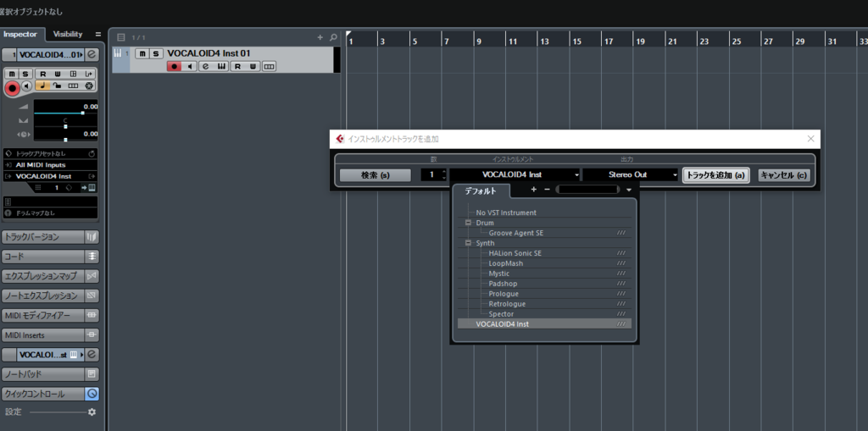Screen dimensions: 868x431
Task: Add a track with the plus icon
Action: [320, 37]
